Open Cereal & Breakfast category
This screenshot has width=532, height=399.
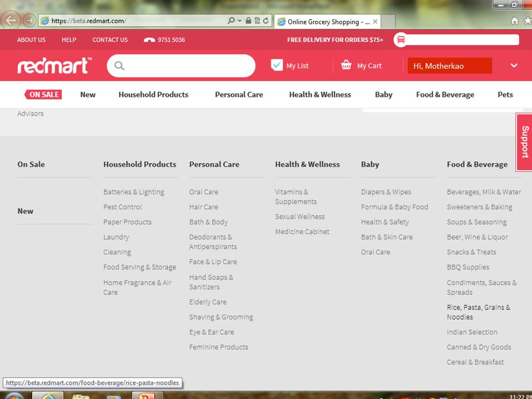475,362
